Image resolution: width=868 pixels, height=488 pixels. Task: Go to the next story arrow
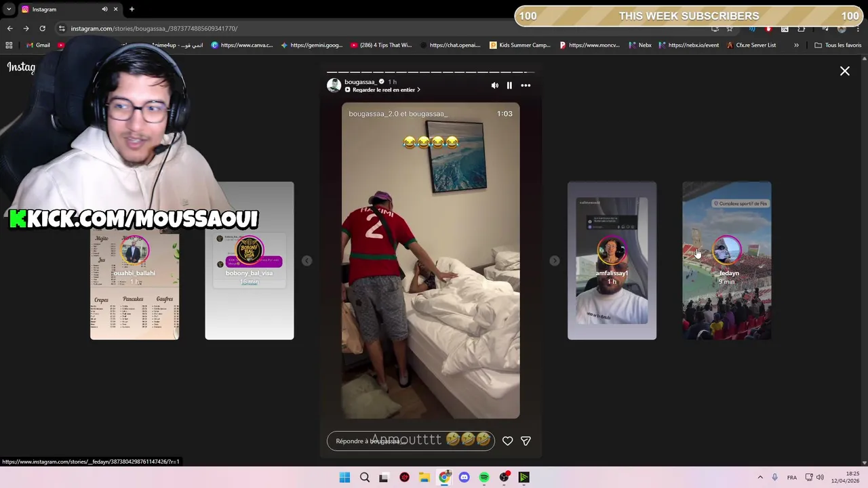[555, 261]
